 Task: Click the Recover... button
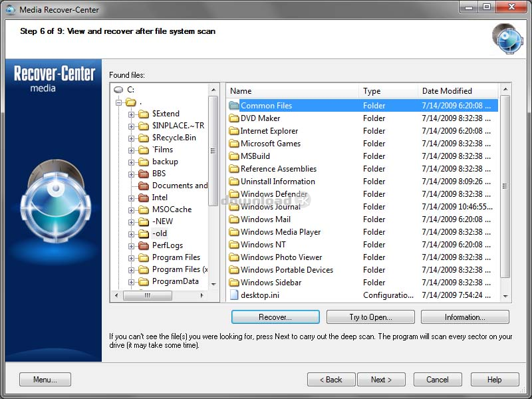[275, 317]
